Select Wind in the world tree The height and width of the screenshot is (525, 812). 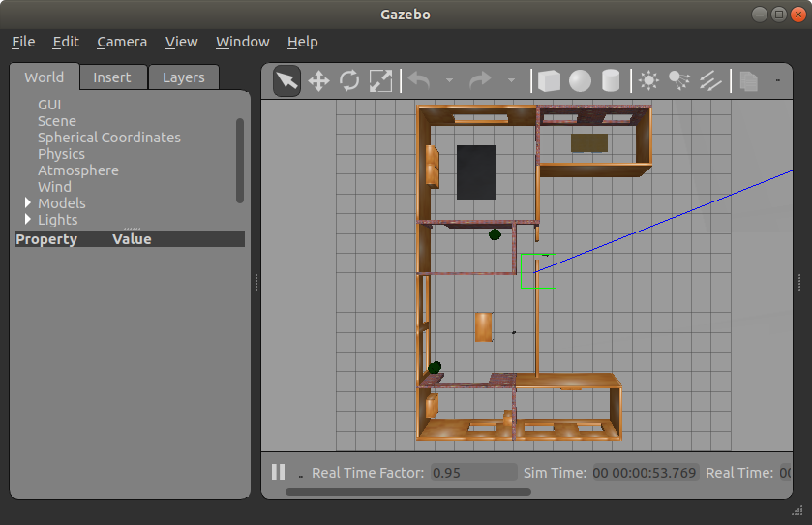pos(54,187)
